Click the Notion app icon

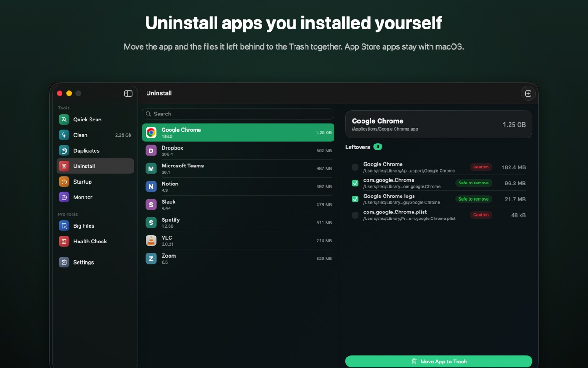point(151,186)
